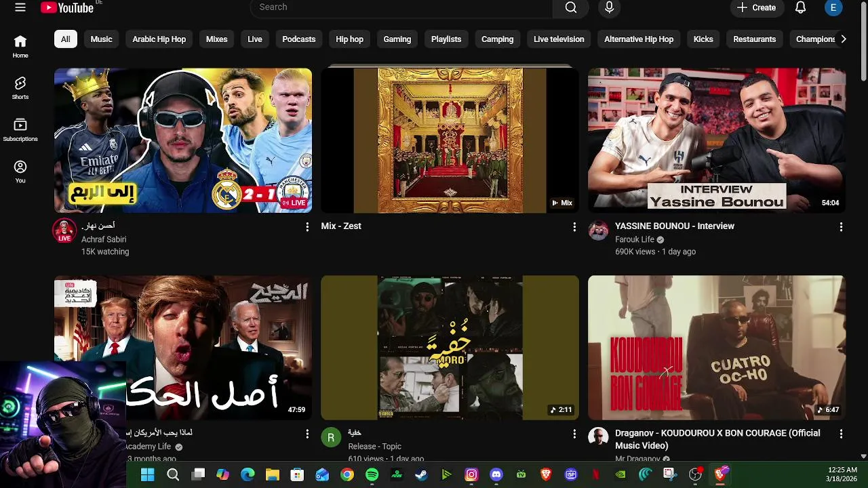This screenshot has height=488, width=868.
Task: Select the Hip hop chip
Action: tap(349, 39)
